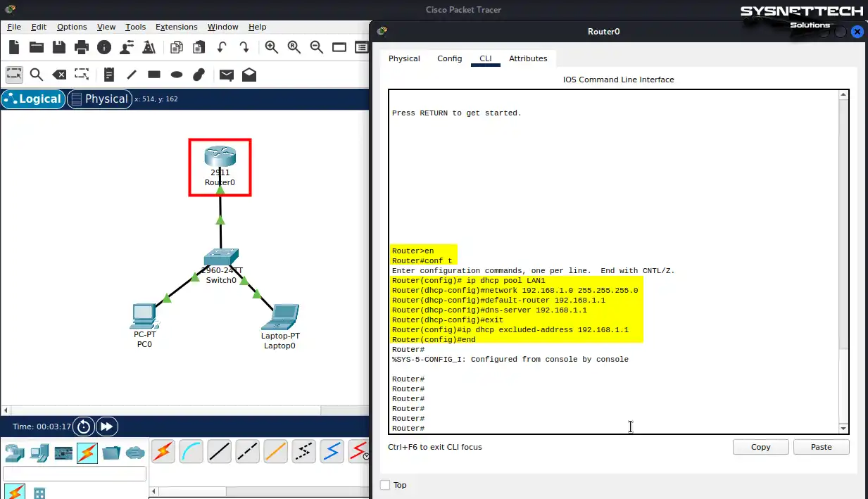Select the Connections category lightning icon
Viewport: 868px width, 499px height.
pyautogui.click(x=87, y=453)
